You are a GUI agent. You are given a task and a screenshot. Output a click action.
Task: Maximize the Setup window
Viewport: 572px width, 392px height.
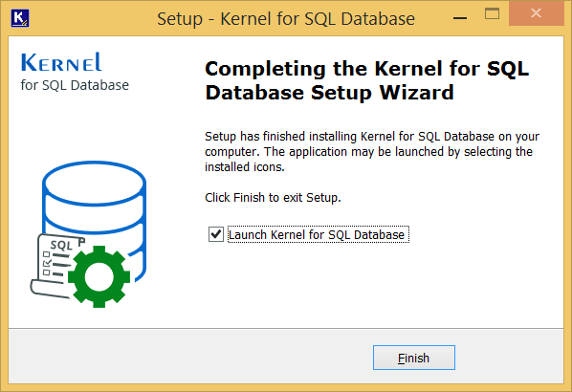point(492,13)
